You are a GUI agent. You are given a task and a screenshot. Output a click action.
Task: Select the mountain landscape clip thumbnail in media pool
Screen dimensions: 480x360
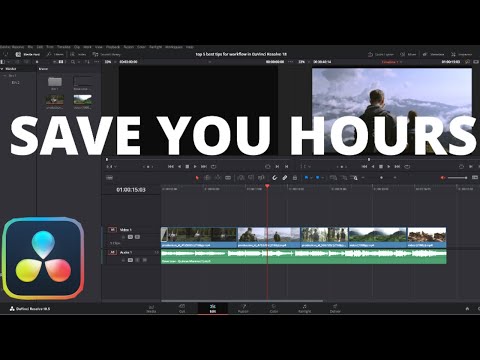point(82,100)
